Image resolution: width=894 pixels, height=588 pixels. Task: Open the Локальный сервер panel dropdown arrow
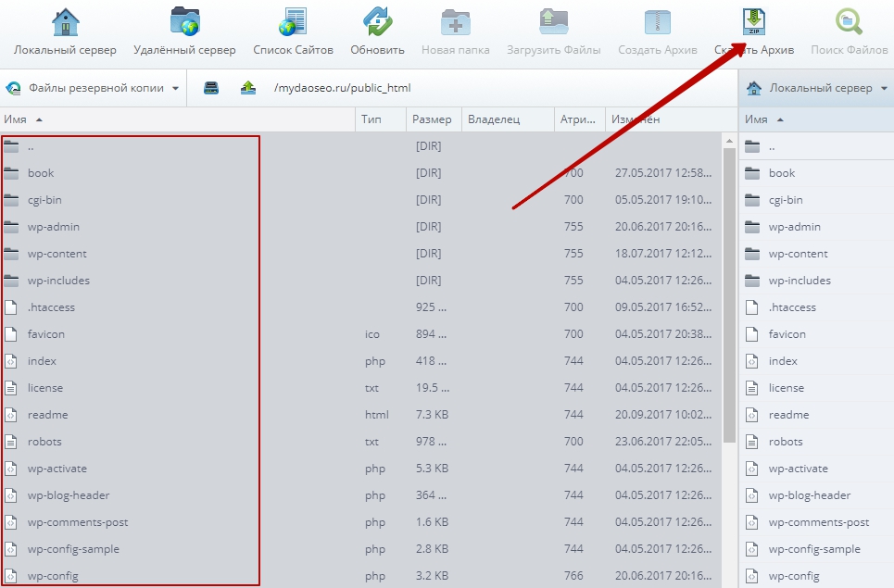(884, 88)
